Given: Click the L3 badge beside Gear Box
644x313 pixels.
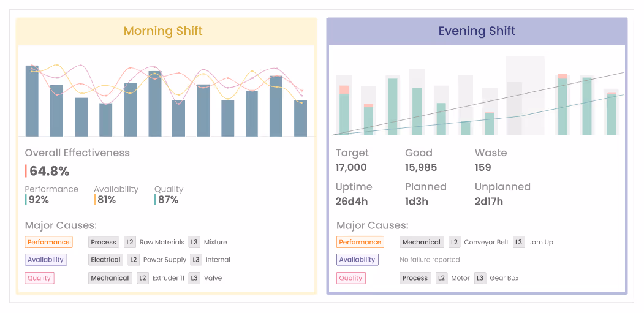Looking at the screenshot, I should coord(480,278).
